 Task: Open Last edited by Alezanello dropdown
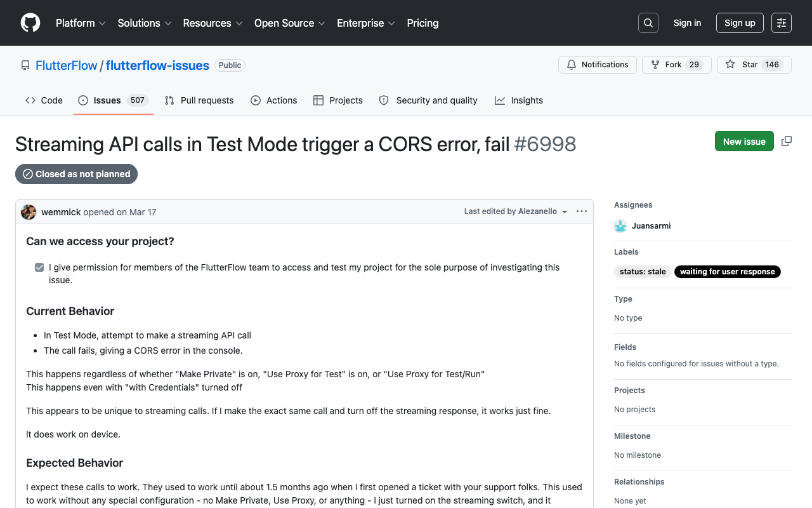tap(516, 211)
